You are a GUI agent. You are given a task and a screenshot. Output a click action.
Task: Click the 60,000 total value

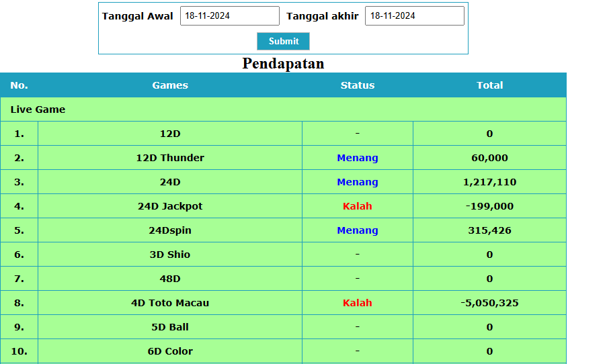[x=490, y=158]
